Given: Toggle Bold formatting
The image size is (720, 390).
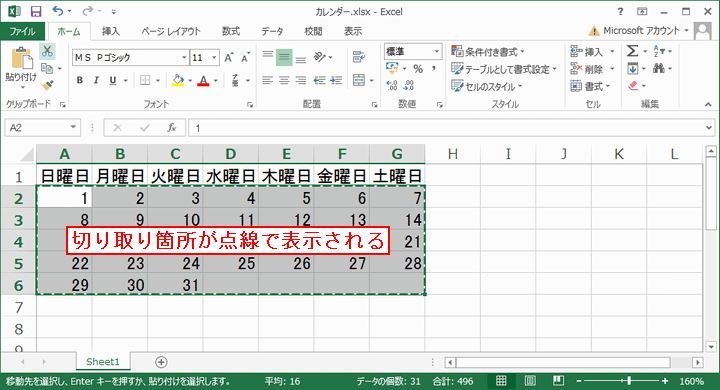Looking at the screenshot, I should [x=79, y=80].
